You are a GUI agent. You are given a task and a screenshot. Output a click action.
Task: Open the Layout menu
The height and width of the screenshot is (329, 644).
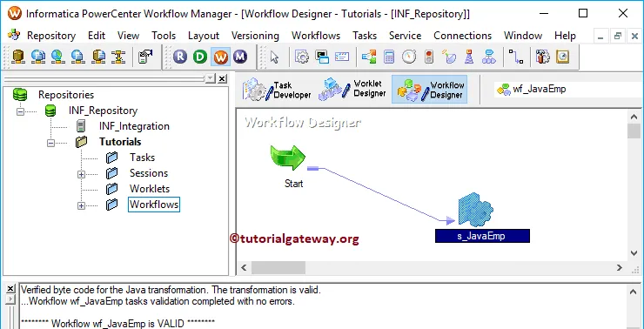(204, 36)
